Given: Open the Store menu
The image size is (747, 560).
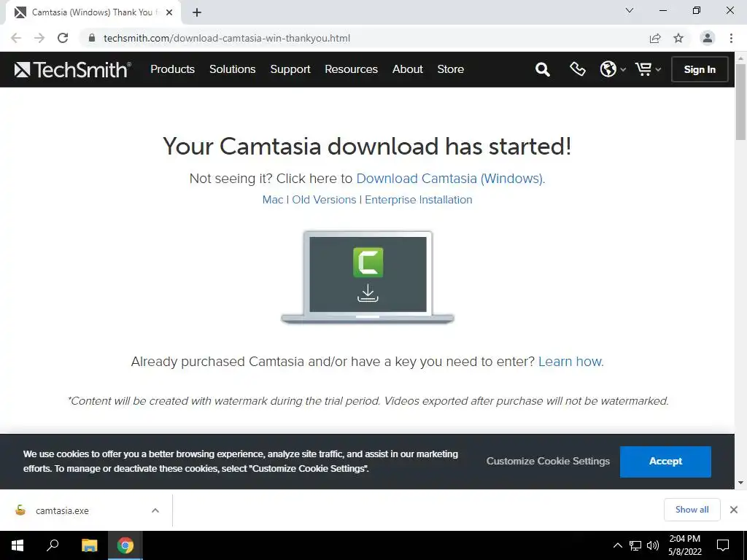Looking at the screenshot, I should [x=450, y=69].
